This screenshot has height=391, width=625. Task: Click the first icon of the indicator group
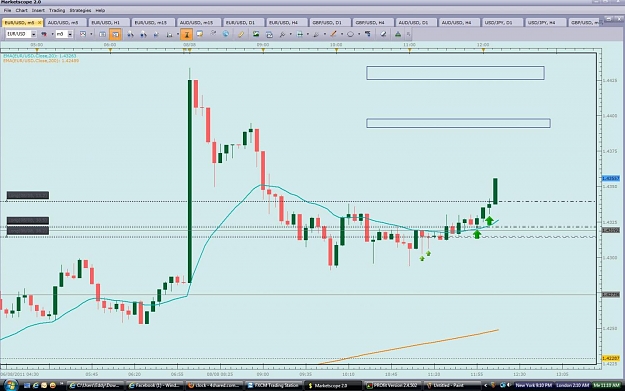coord(130,34)
